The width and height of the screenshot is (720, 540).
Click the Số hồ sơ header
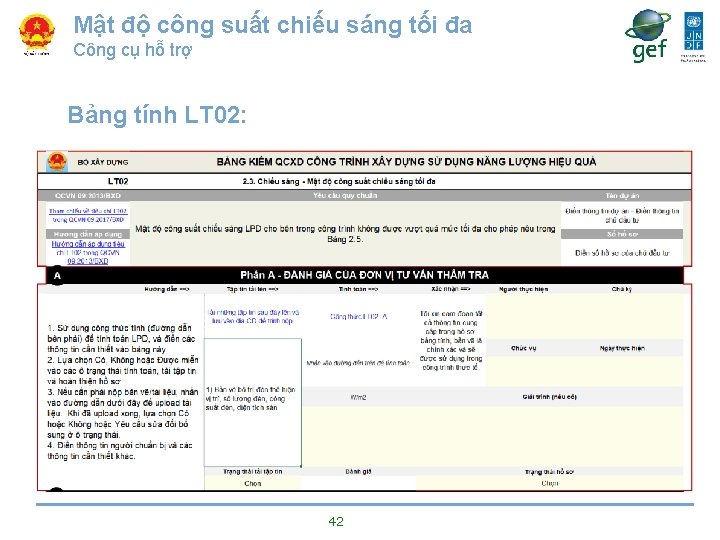coord(622,234)
